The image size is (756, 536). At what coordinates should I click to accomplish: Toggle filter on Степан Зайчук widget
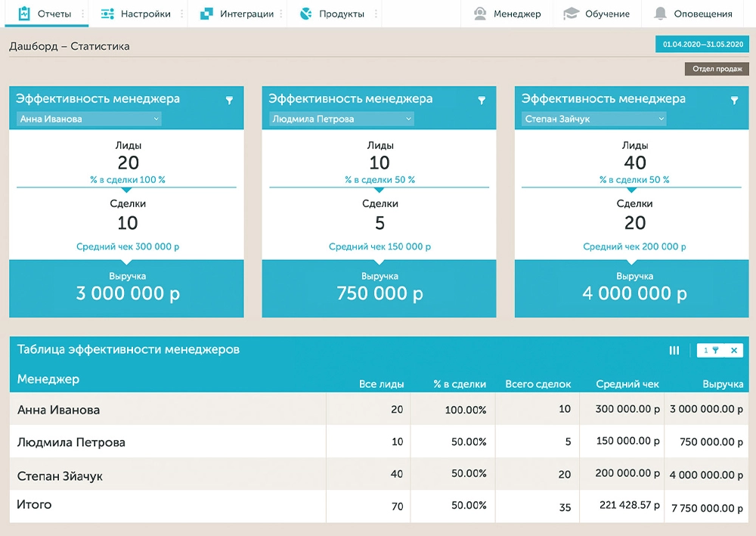tap(735, 99)
